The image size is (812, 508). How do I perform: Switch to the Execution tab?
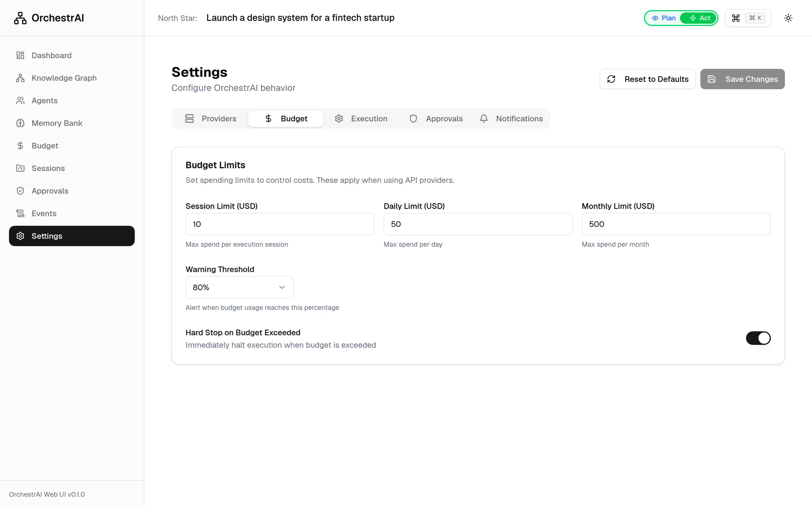click(x=361, y=119)
